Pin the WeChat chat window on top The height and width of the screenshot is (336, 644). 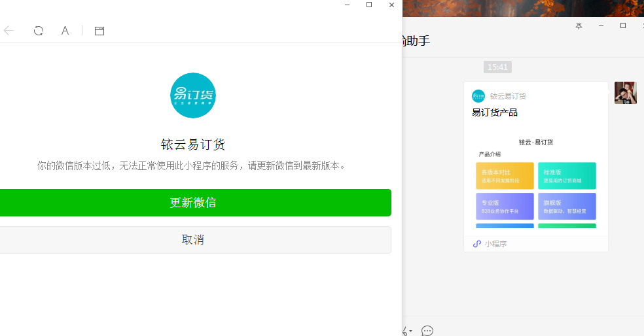tap(579, 26)
